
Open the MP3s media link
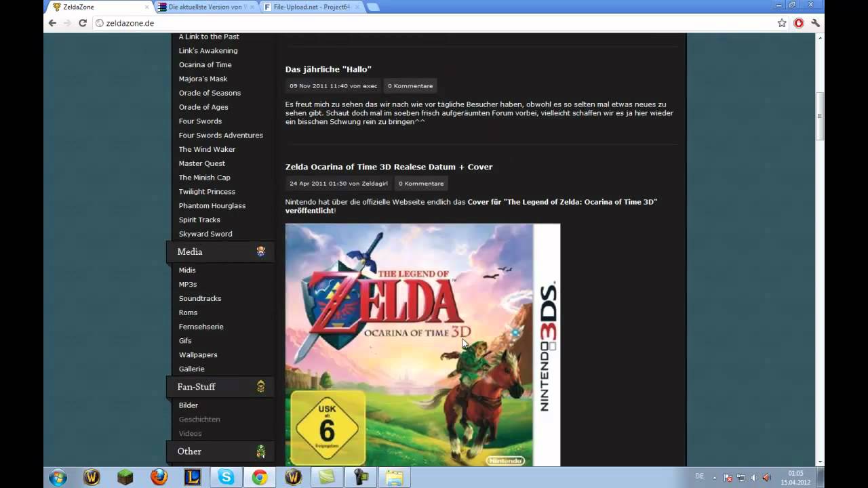[188, 285]
